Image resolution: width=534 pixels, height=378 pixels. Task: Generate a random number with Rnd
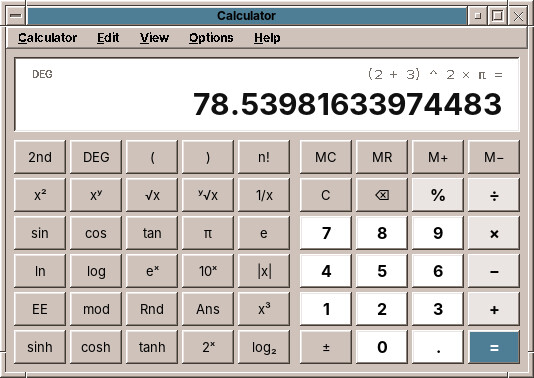(152, 309)
